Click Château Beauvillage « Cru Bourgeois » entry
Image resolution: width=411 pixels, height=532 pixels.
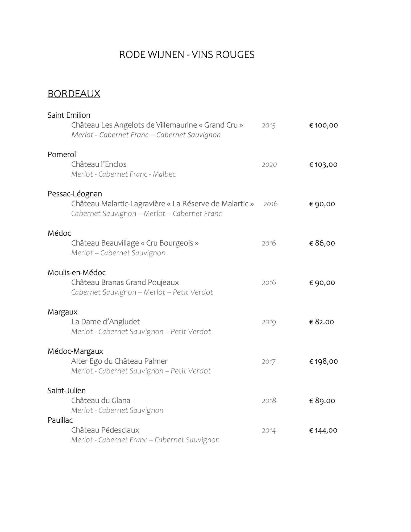[135, 243]
